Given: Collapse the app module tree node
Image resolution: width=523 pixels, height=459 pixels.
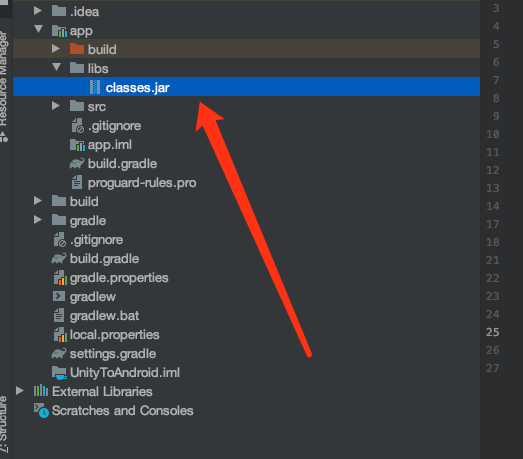Looking at the screenshot, I should point(38,29).
